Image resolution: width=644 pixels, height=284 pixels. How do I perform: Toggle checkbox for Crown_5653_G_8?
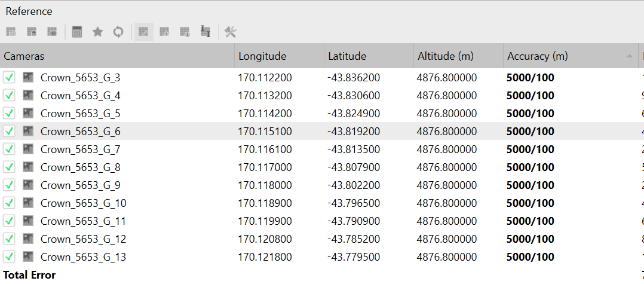9,167
